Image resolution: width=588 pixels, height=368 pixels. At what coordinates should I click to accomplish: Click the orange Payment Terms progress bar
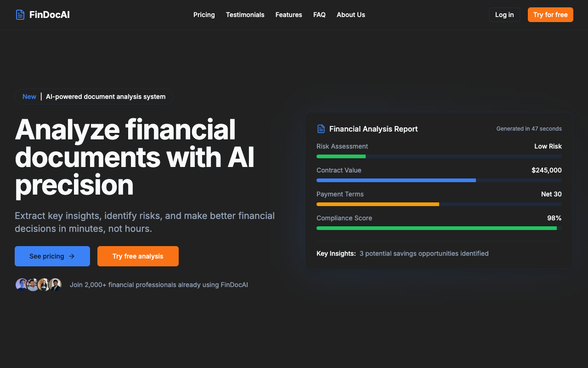378,204
